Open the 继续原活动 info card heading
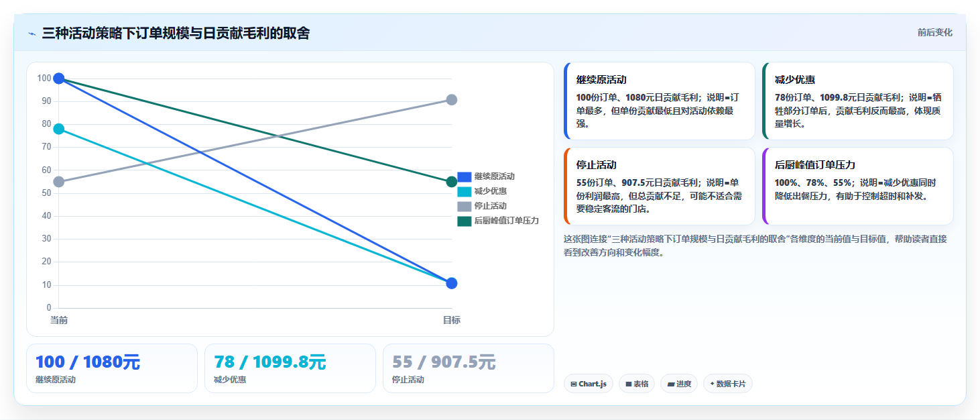This screenshot has height=420, width=980. tap(601, 79)
